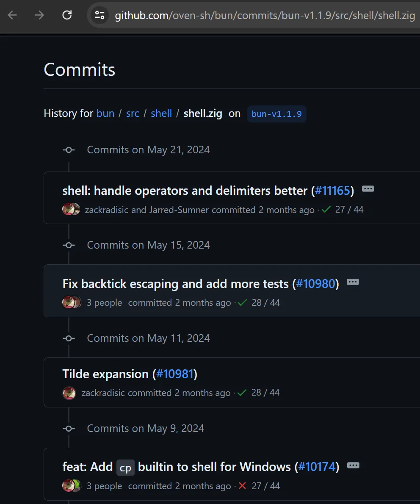This screenshot has height=504, width=420.
Task: Click green check status on backtick escaping commit
Action: (x=242, y=303)
